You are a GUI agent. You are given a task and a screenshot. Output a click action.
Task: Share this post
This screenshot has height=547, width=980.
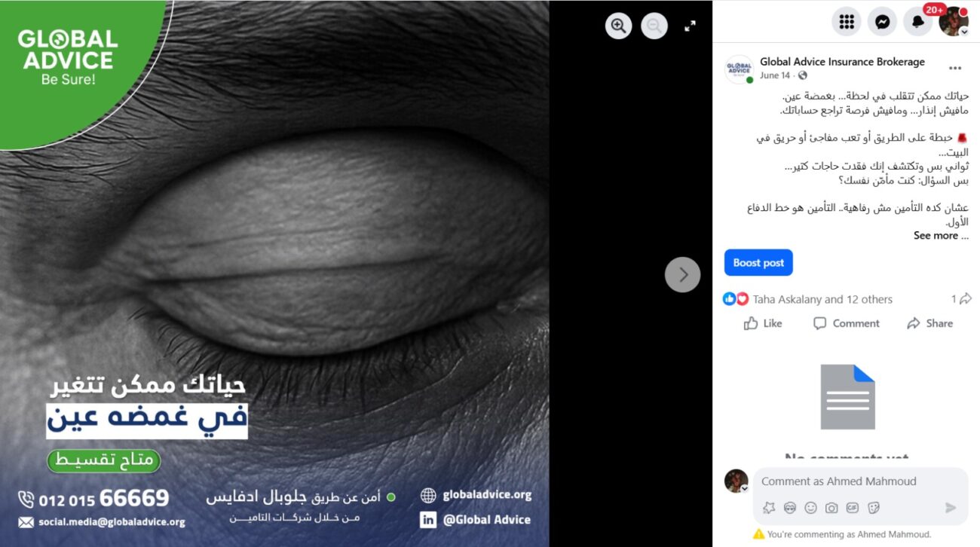[930, 323]
